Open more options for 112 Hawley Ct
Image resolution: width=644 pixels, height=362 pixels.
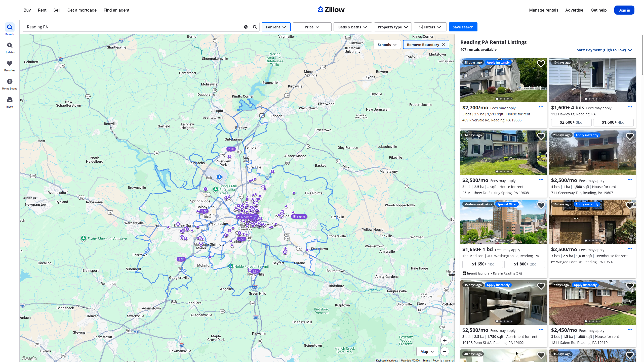pos(630,107)
